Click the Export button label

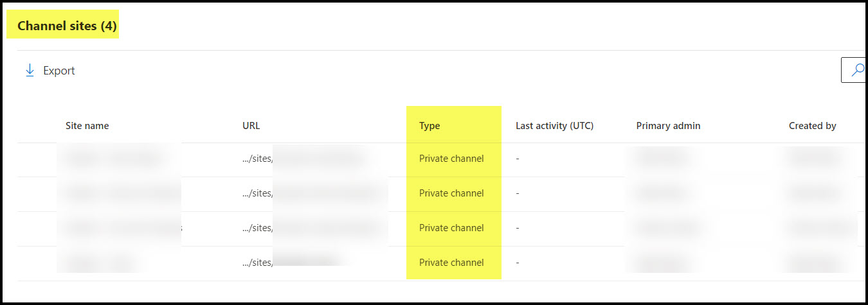[x=59, y=71]
